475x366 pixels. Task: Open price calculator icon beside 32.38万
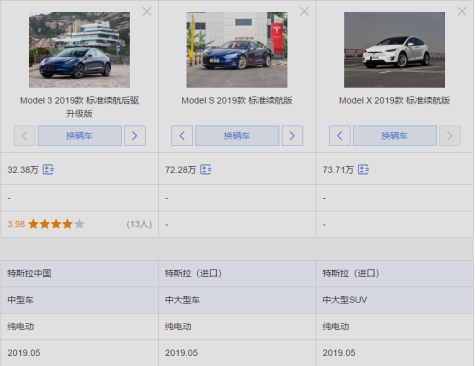tap(48, 170)
